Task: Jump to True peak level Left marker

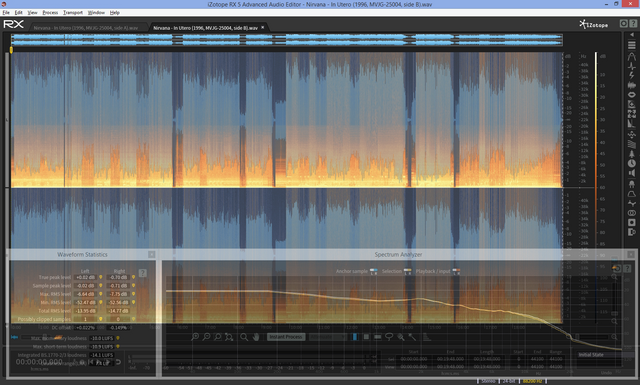Action: click(x=100, y=277)
